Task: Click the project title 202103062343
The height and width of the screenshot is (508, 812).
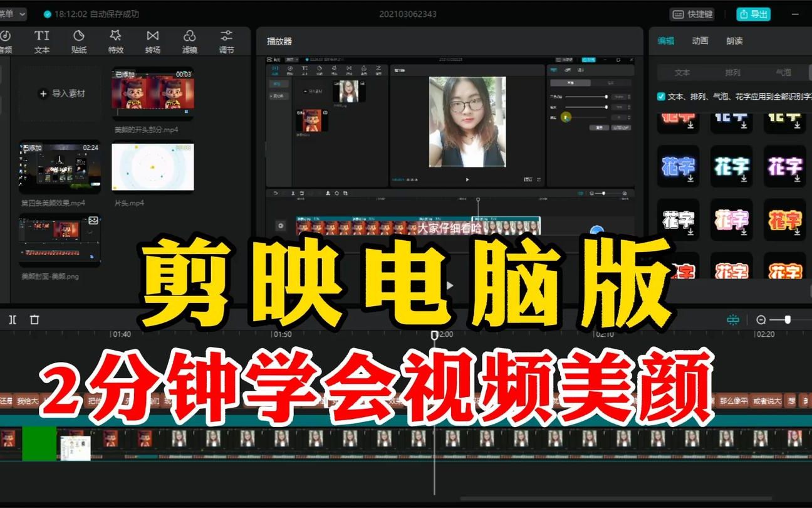Action: (408, 14)
